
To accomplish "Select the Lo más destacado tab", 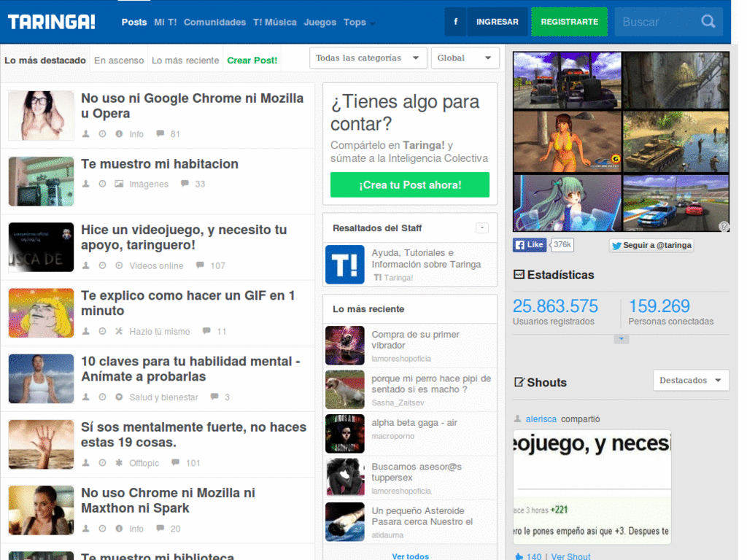I will tap(45, 61).
